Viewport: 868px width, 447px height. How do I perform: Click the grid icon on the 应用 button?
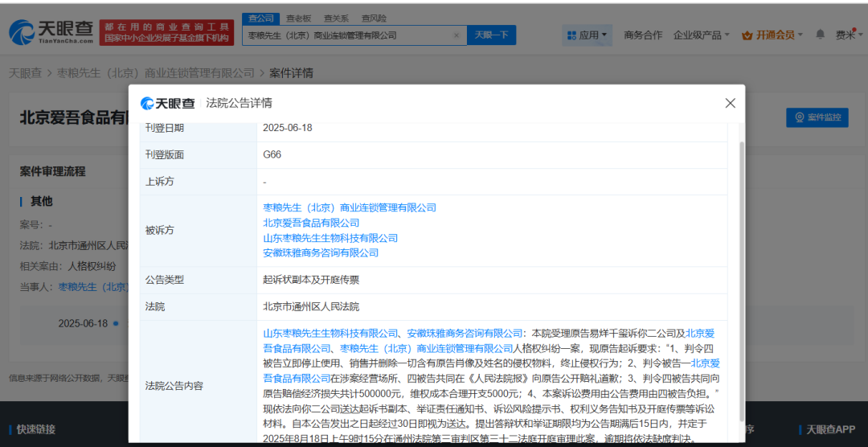(571, 35)
